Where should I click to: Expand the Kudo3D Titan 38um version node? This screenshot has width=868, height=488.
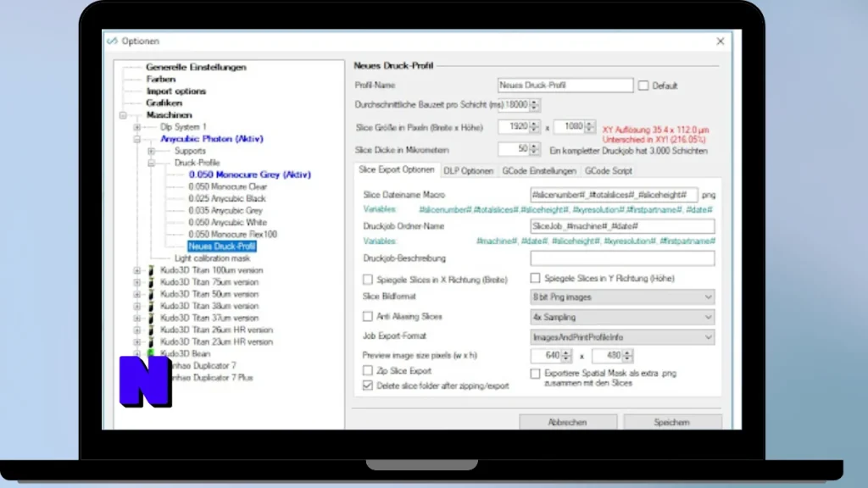coord(136,306)
